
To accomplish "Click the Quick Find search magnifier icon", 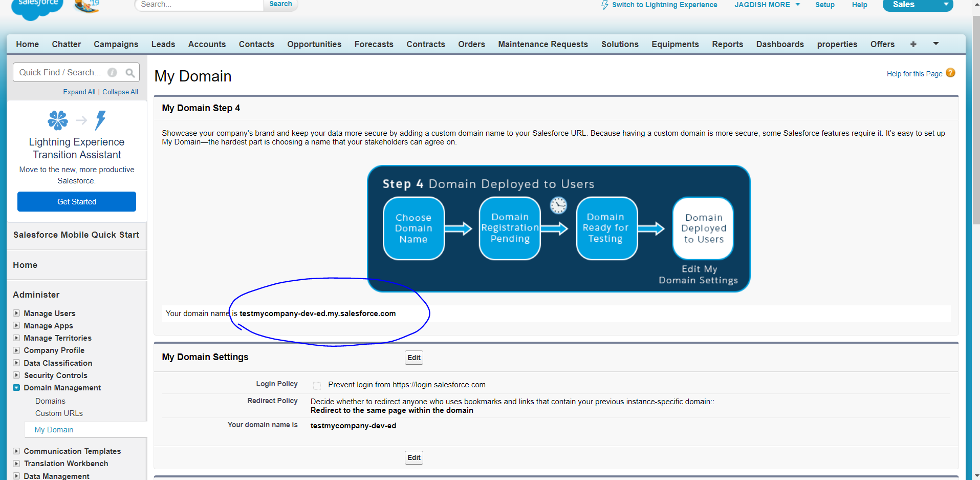I will coord(130,73).
